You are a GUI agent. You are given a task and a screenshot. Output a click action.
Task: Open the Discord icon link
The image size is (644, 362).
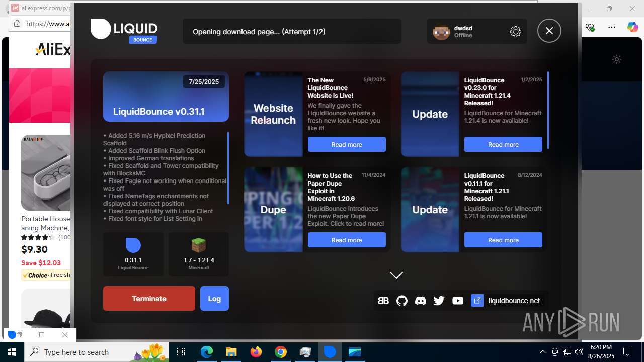tap(421, 301)
